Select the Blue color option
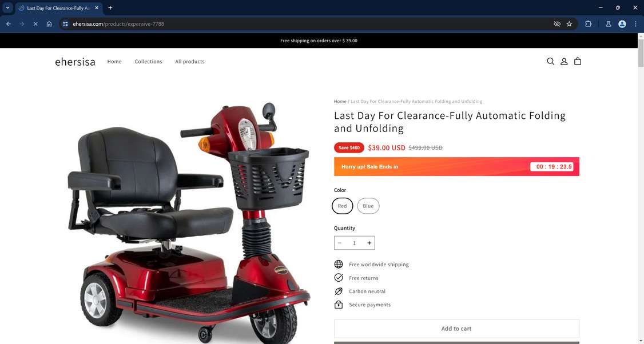The height and width of the screenshot is (344, 644). pos(368,206)
